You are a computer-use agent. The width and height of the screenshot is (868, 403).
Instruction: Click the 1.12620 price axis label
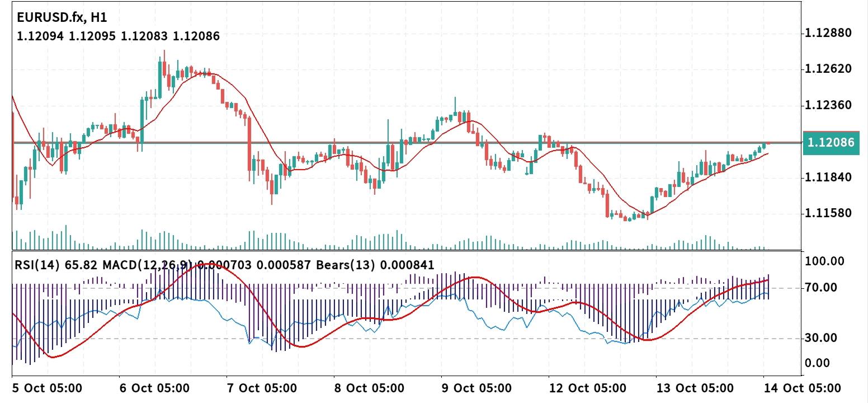coord(828,69)
